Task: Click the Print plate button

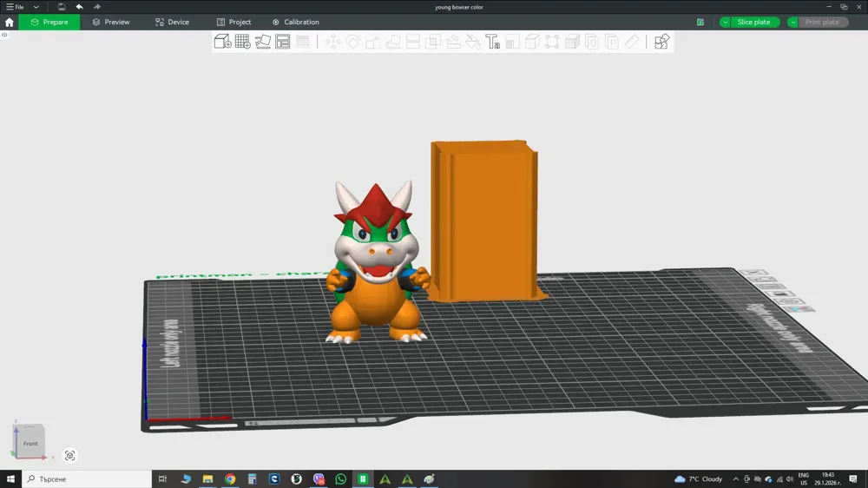Action: click(822, 23)
